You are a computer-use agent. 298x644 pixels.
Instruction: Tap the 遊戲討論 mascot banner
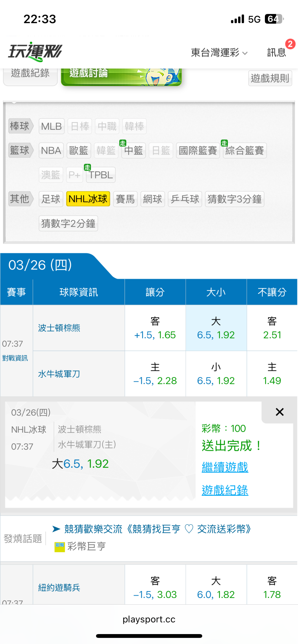[121, 76]
